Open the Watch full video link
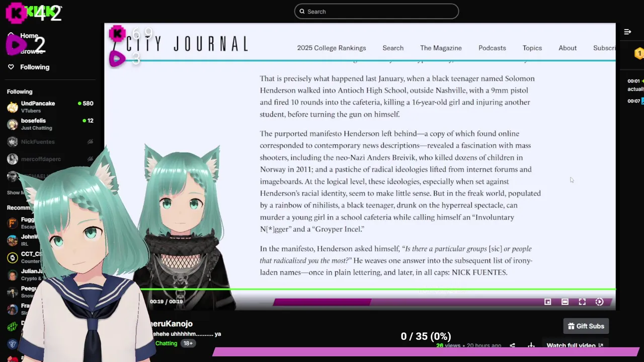Screen dimensions: 644x362 coord(575,346)
